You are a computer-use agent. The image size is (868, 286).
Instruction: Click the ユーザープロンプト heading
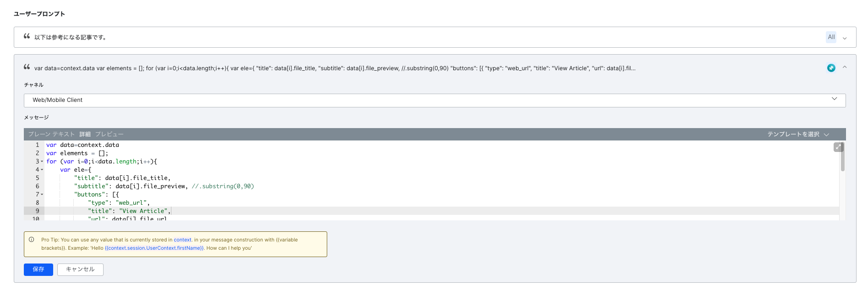point(39,14)
